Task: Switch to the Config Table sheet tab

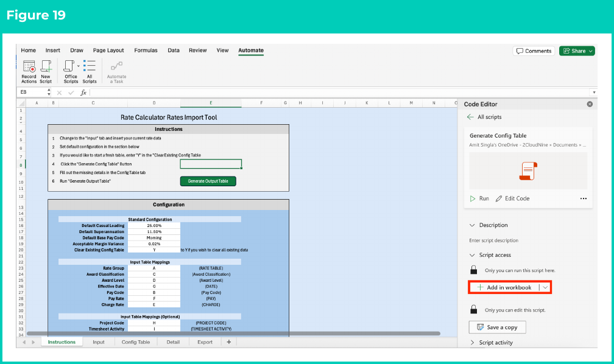Action: 135,342
